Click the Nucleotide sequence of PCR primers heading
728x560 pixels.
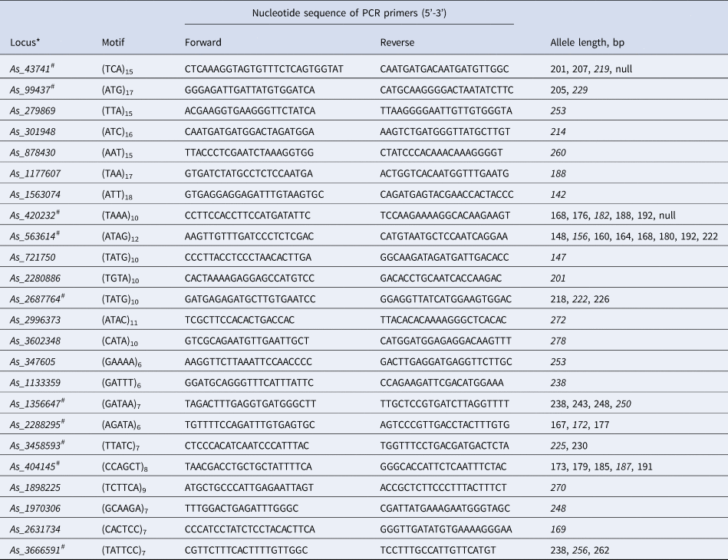[349, 12]
